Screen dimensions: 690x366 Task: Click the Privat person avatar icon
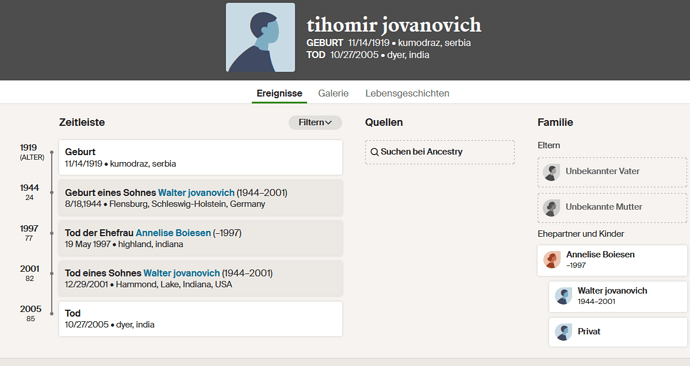click(x=563, y=332)
